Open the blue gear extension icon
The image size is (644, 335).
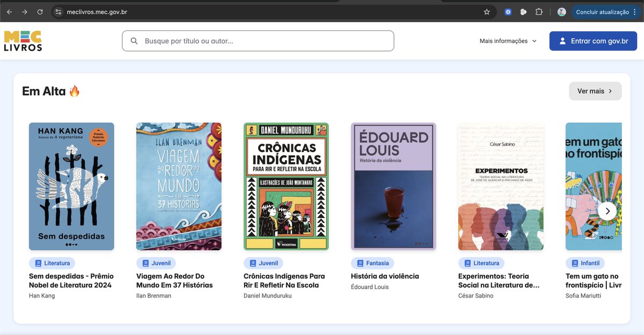point(508,12)
